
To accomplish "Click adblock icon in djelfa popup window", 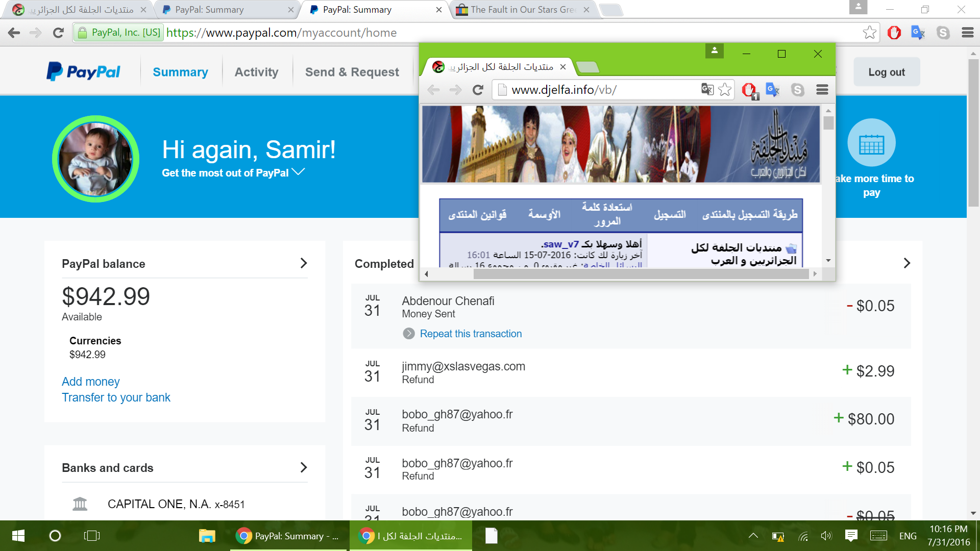I will click(750, 91).
